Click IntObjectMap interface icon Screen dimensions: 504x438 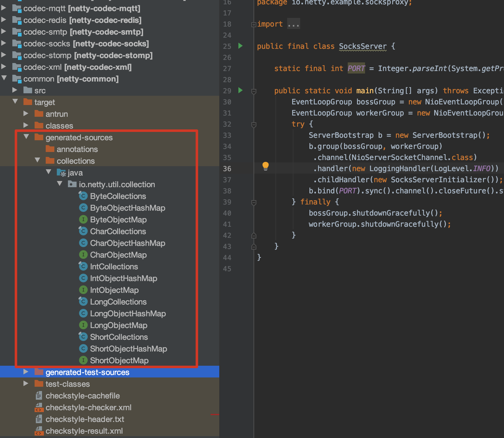point(83,290)
